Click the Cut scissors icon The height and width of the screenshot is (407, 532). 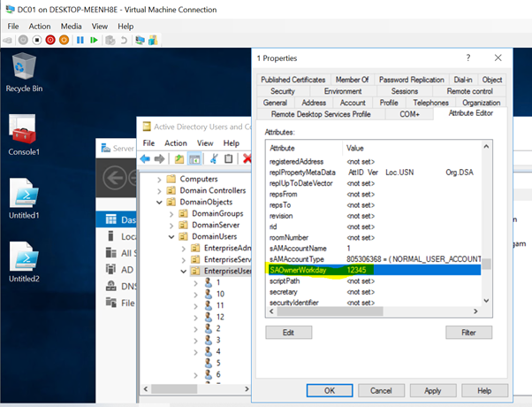point(214,158)
